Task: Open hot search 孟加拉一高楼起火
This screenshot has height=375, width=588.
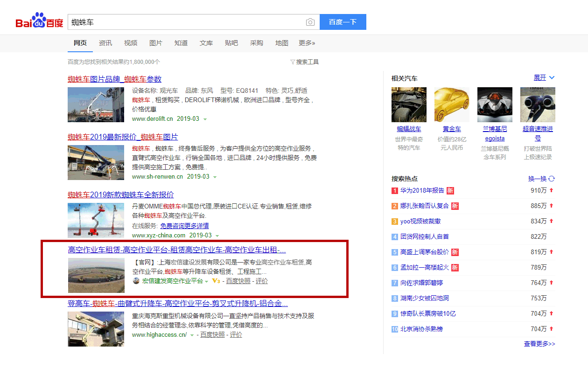Action: click(425, 267)
